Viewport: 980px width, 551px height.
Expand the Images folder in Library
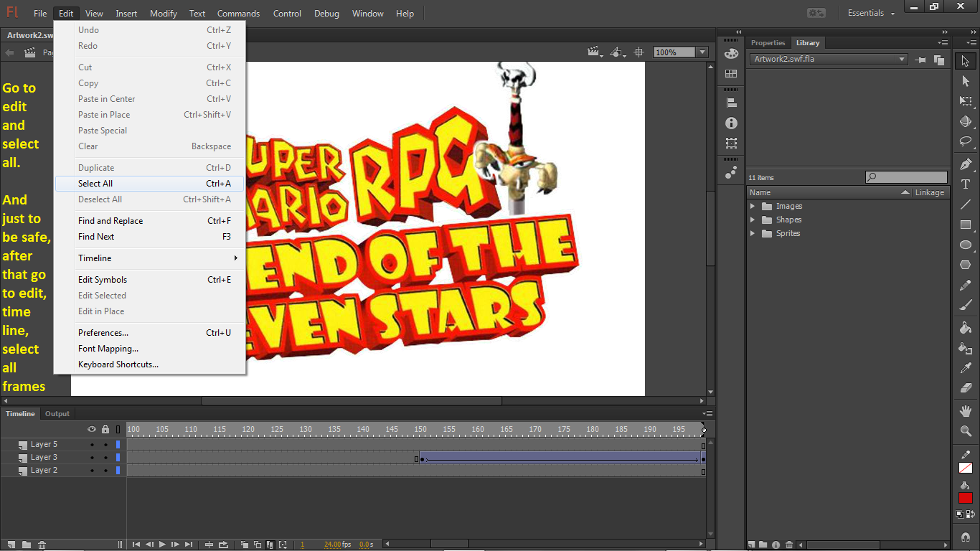pyautogui.click(x=753, y=207)
